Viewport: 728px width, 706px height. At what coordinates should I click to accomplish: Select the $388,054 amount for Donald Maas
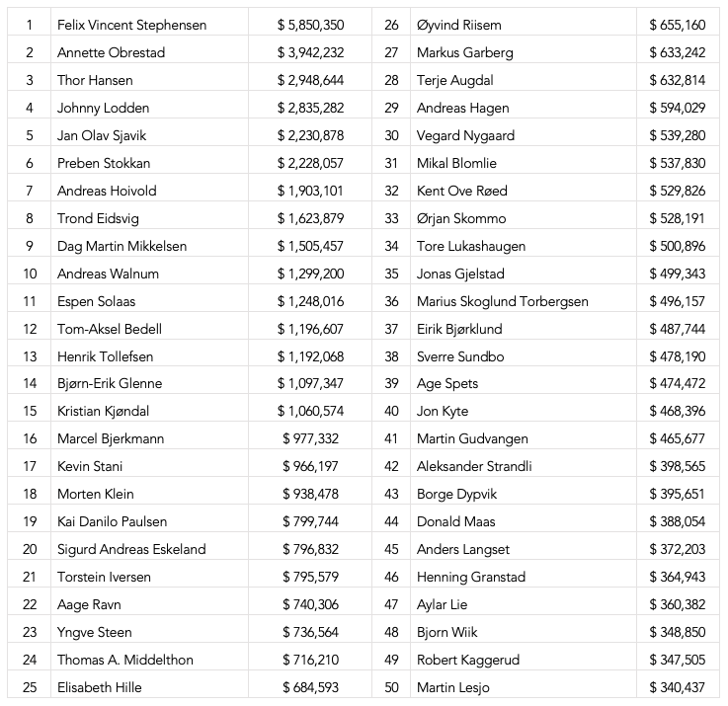tap(678, 521)
